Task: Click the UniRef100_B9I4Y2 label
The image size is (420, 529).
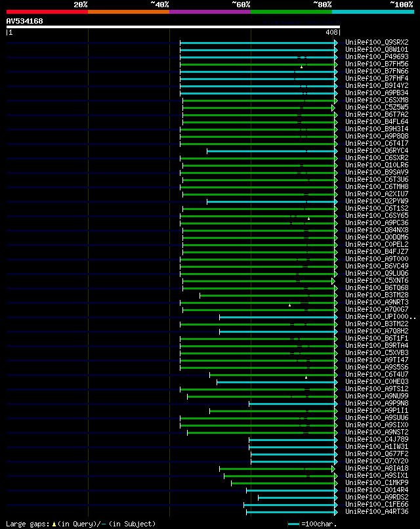Action: pos(377,86)
